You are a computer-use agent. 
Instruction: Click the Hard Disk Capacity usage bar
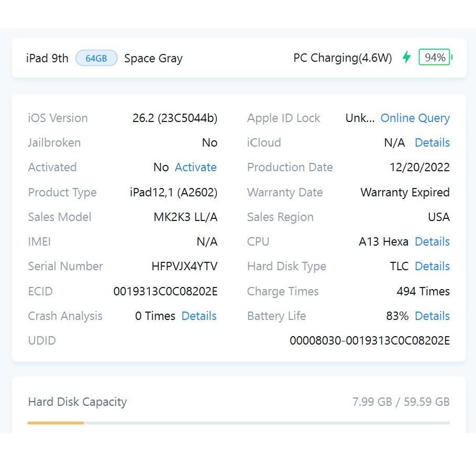click(x=238, y=423)
